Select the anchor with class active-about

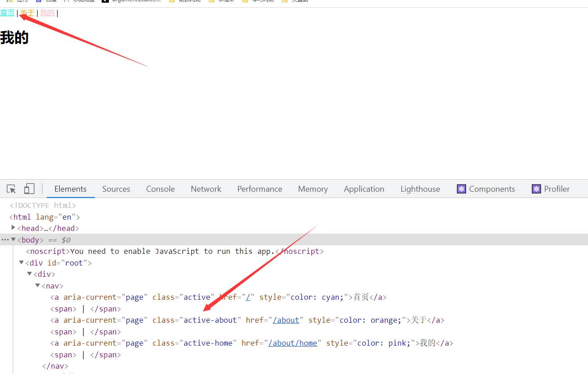247,320
